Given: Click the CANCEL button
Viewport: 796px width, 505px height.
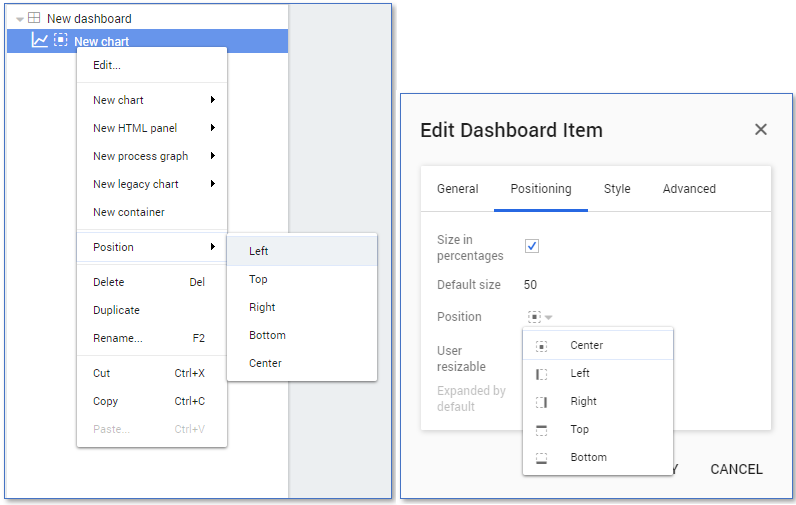Looking at the screenshot, I should [x=736, y=469].
